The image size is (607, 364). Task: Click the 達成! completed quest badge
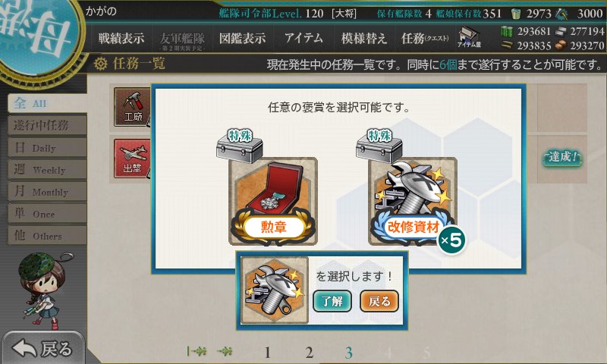[562, 158]
